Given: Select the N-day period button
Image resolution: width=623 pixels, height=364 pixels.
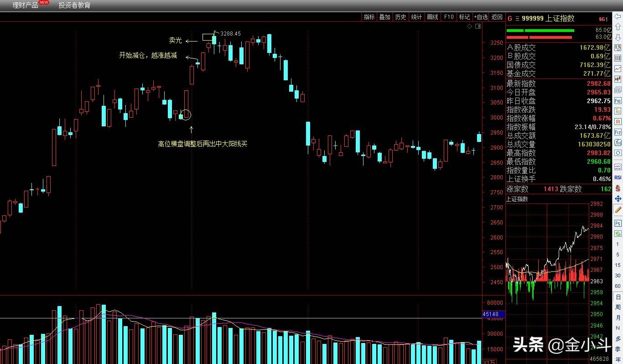Looking at the screenshot, I should [x=618, y=328].
